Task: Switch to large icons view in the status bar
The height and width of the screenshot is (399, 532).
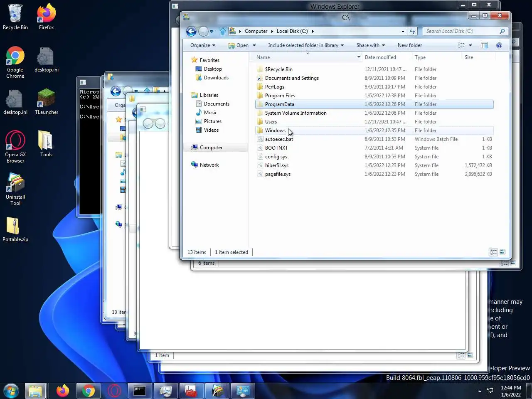Action: click(502, 252)
